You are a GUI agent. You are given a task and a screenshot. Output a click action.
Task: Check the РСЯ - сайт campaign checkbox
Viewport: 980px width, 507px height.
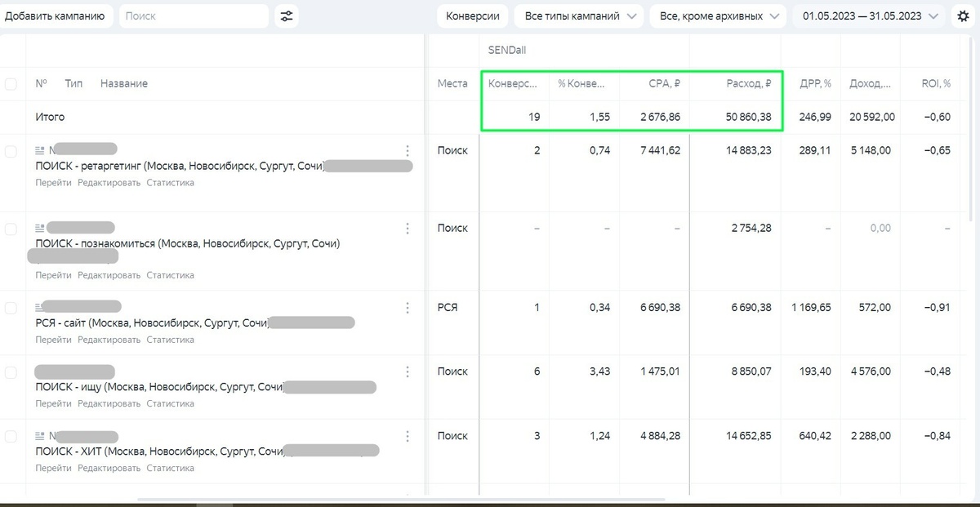tap(11, 308)
